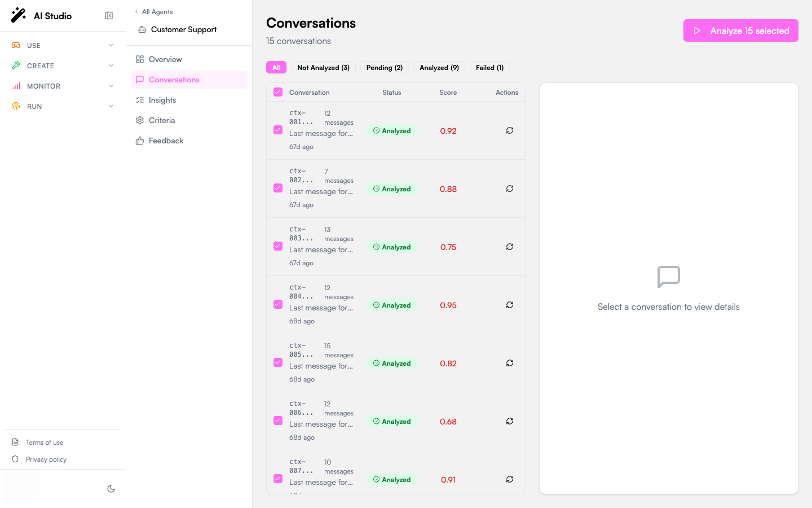Screen dimensions: 812x508
Task: Click Analyze 15 selected button
Action: (x=741, y=30)
